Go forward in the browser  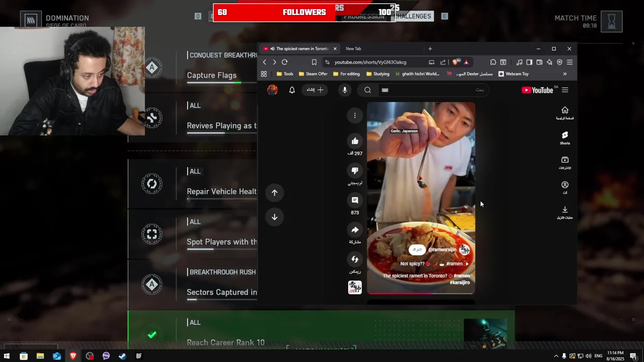tap(274, 62)
